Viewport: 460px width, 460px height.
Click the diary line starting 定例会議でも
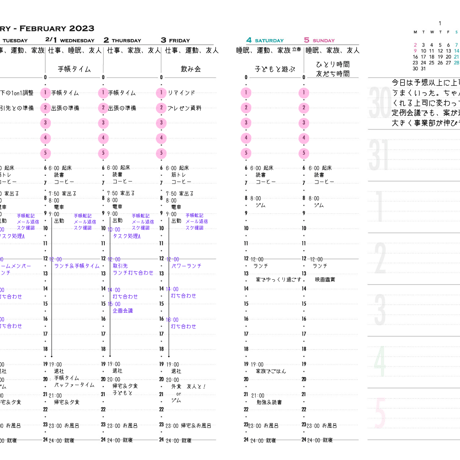point(426,113)
